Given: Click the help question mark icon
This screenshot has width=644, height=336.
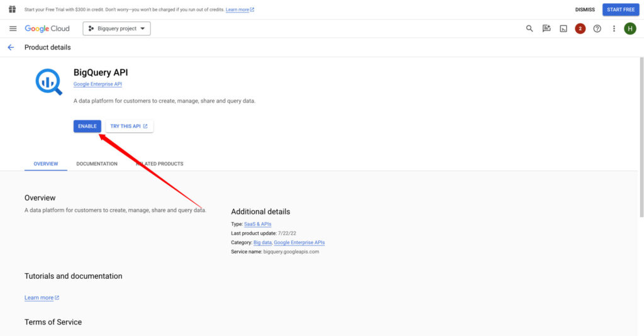Looking at the screenshot, I should coord(597,28).
